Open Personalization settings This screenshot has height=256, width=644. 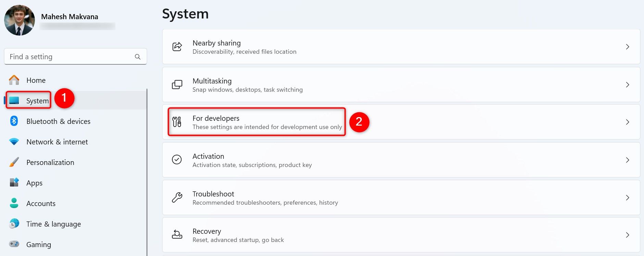pyautogui.click(x=50, y=162)
